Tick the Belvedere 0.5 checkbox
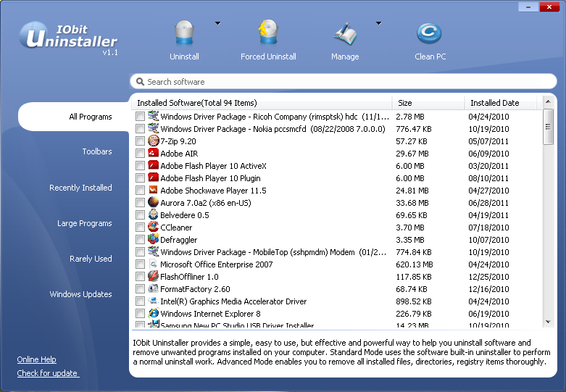The height and width of the screenshot is (392, 566). pos(140,215)
